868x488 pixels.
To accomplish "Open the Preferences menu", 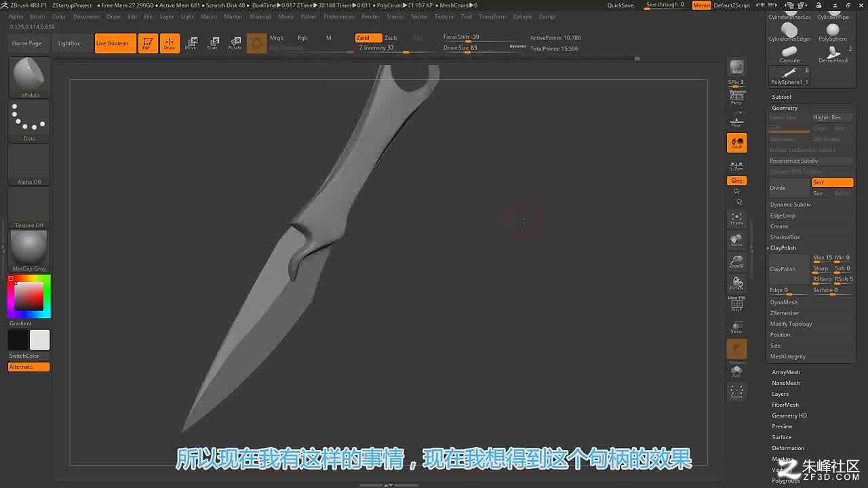I will click(338, 16).
